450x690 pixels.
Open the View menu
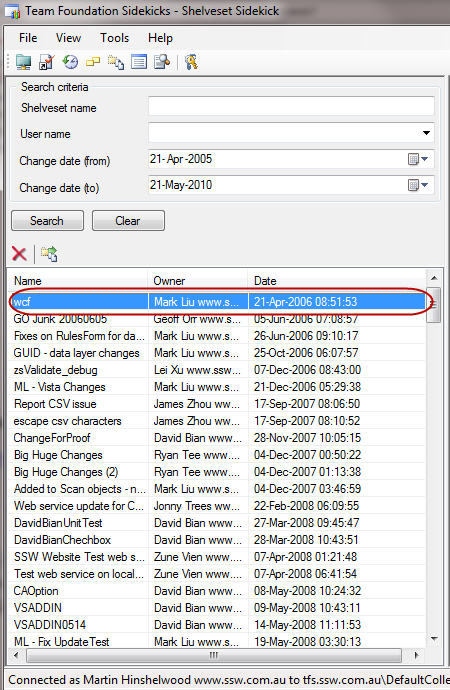tap(68, 38)
